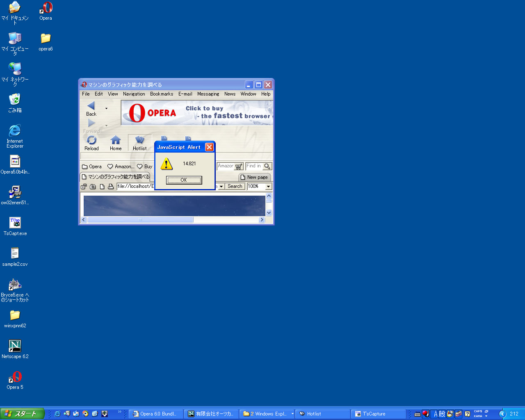
Task: Open the Window menu
Action: (249, 94)
